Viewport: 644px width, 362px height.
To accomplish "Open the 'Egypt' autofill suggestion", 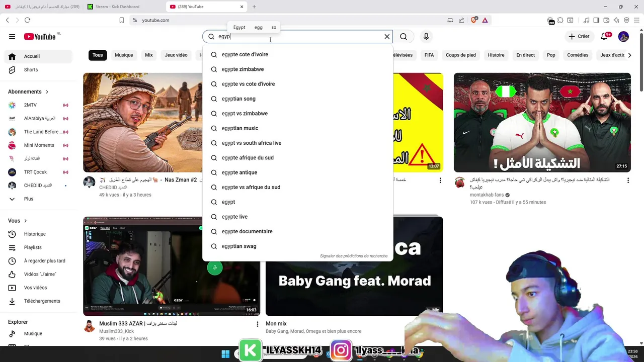I will 239,28.
